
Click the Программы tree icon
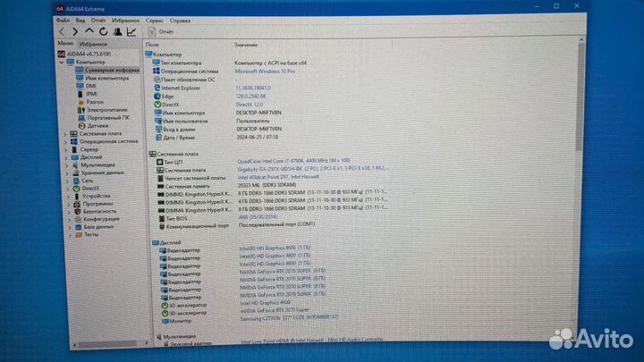[77, 204]
